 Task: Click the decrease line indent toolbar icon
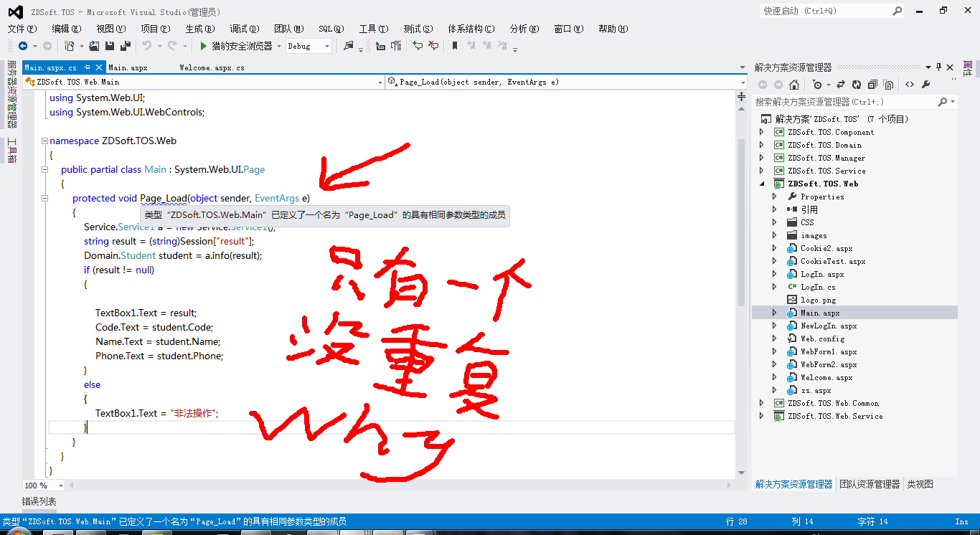click(x=380, y=46)
